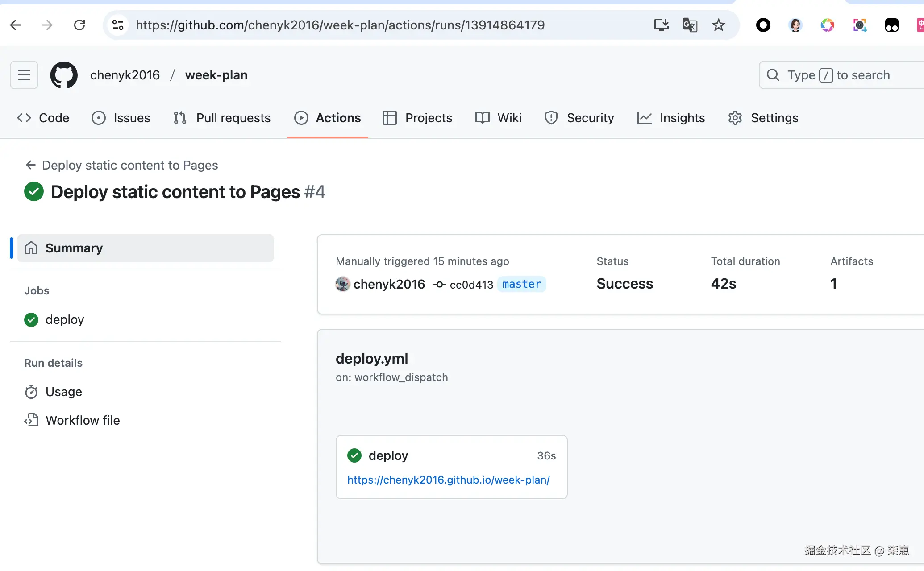Click the GitHub Octocat logo
924x571 pixels.
(64, 75)
